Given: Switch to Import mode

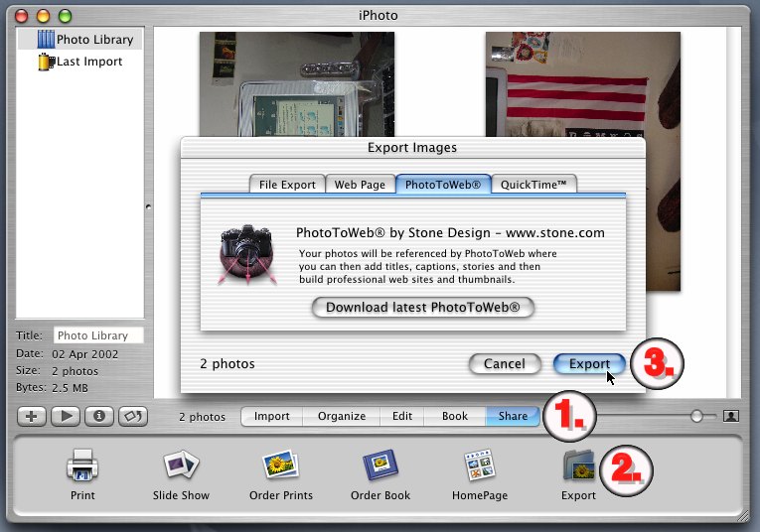Looking at the screenshot, I should click(271, 416).
